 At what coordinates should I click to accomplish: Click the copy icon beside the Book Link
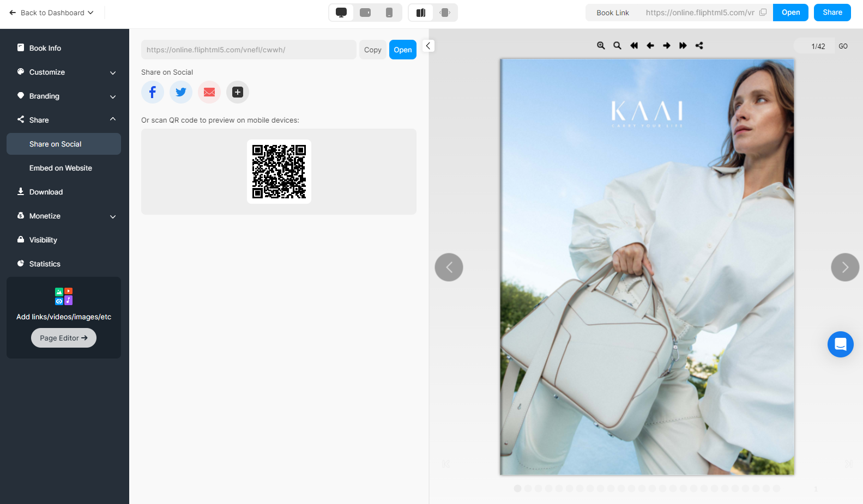[763, 13]
